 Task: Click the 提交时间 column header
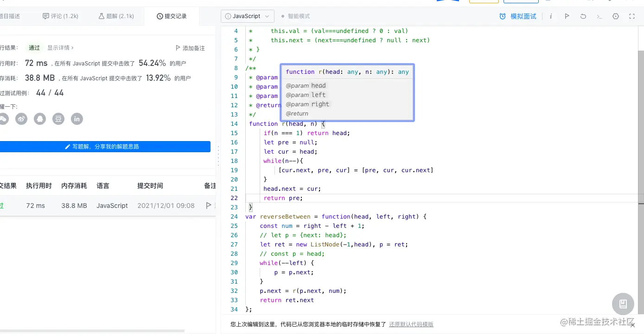tap(150, 186)
